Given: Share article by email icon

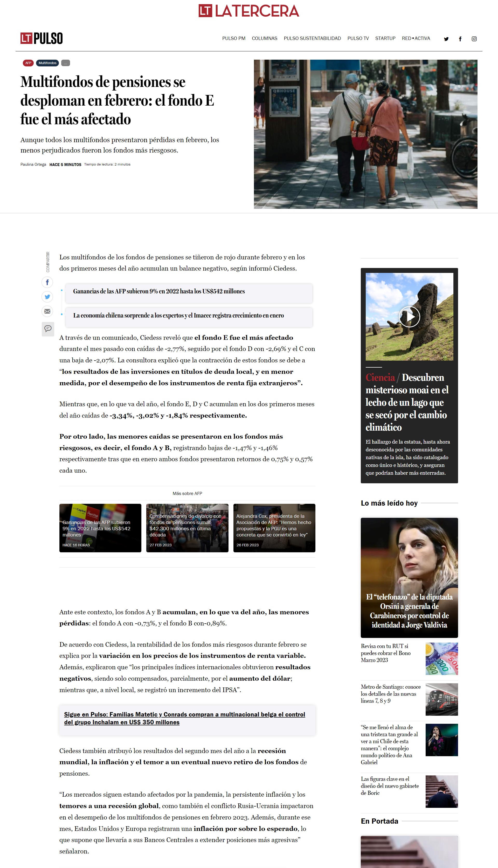Looking at the screenshot, I should [x=47, y=311].
